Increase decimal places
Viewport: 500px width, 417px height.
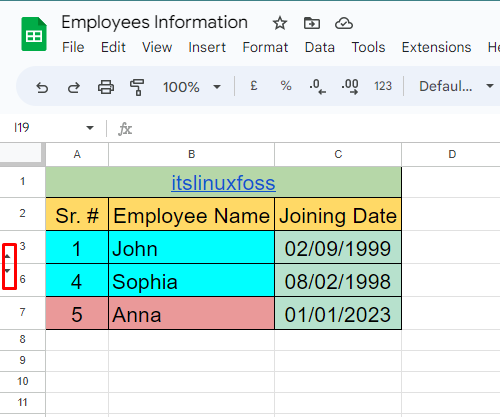(350, 87)
